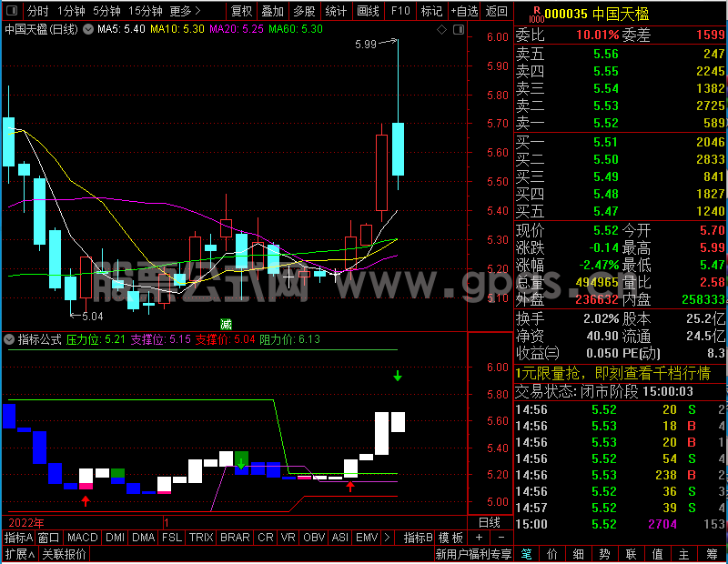Open 关联报价 related quotes
Screen dimensions: 728x564
64,554
